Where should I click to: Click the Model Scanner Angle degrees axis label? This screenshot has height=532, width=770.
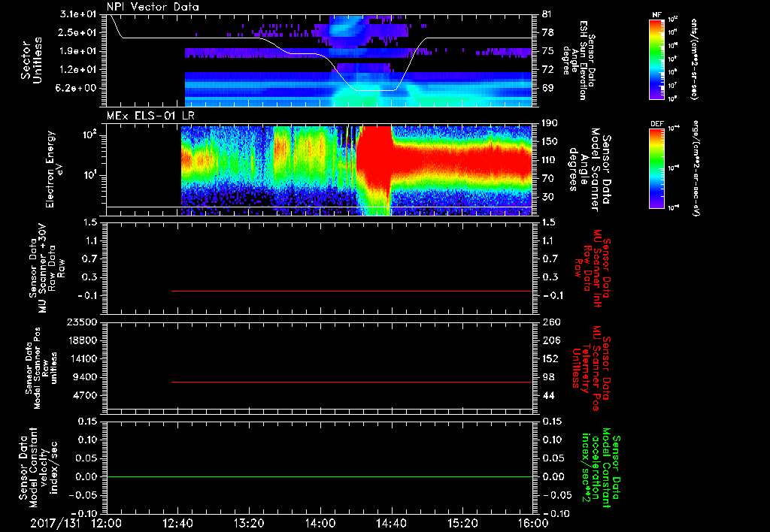pos(589,169)
